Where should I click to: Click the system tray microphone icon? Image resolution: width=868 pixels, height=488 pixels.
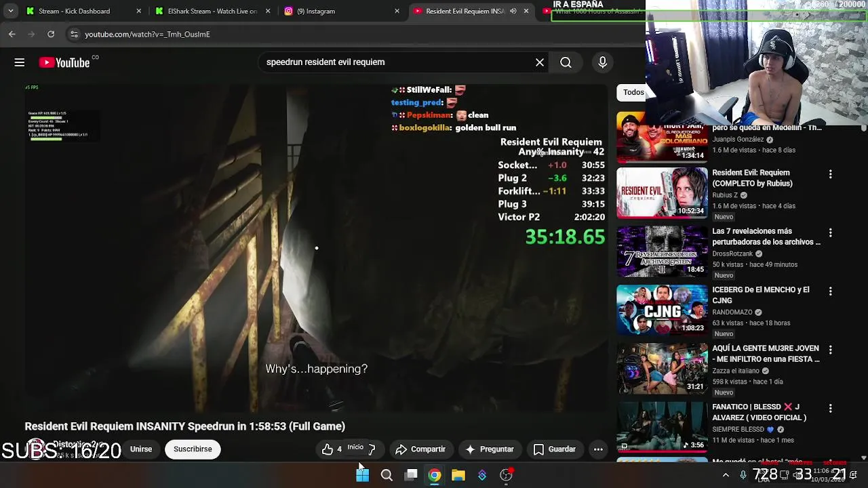[x=743, y=475]
